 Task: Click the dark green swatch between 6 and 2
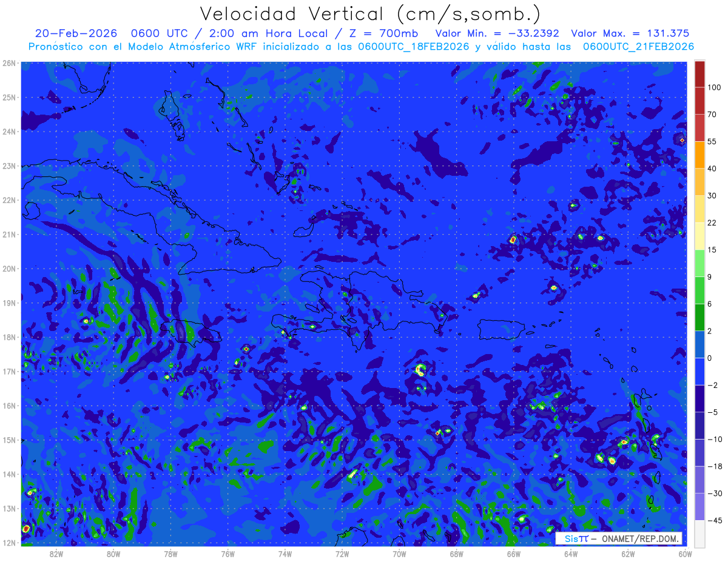tap(699, 317)
